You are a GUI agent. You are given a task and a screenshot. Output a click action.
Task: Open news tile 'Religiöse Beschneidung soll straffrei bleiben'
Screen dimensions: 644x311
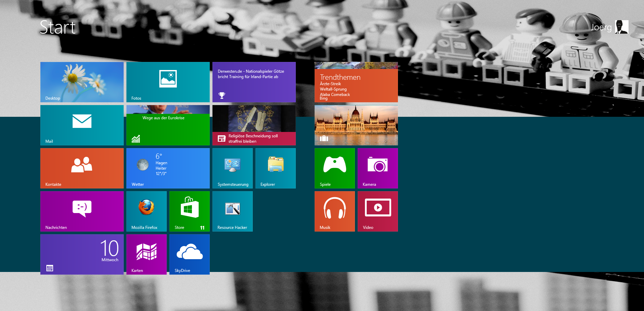point(254,125)
